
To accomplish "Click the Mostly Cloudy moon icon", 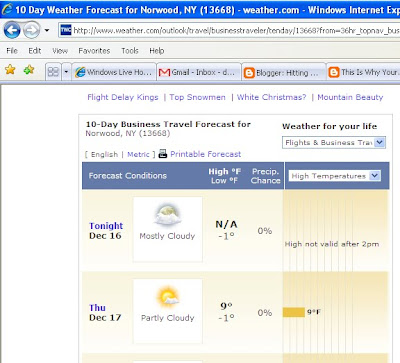I will (x=168, y=215).
